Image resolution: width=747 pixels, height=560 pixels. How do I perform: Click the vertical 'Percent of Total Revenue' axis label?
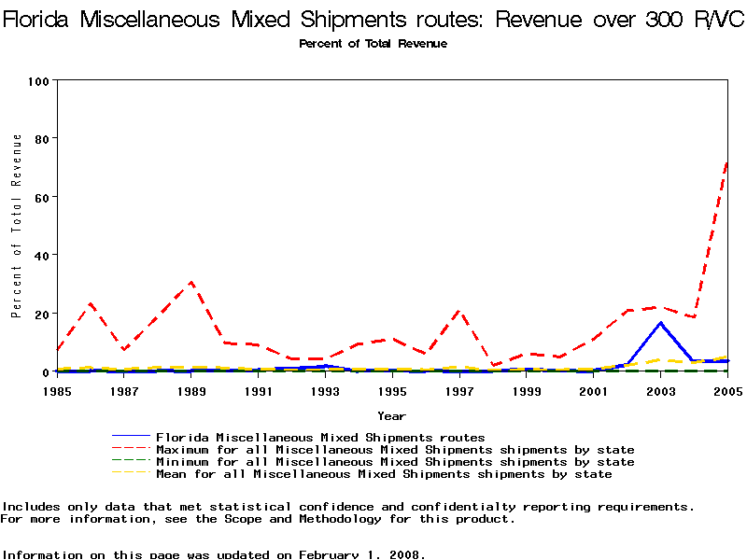click(17, 225)
